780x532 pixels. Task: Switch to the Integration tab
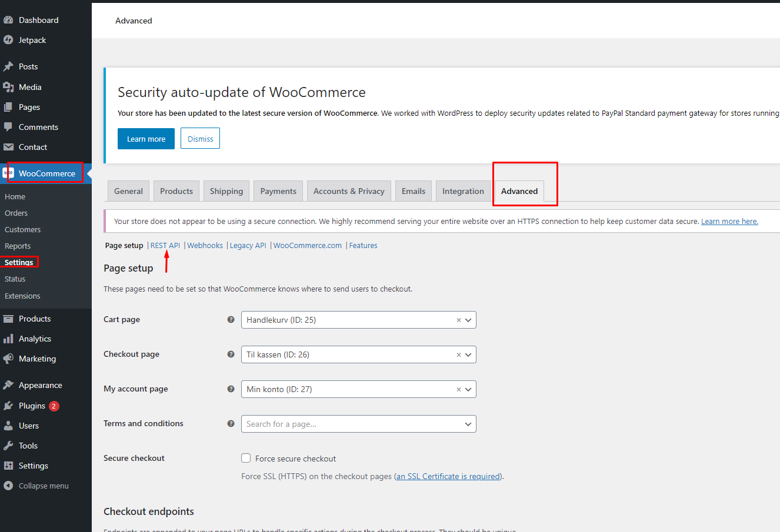coord(463,191)
